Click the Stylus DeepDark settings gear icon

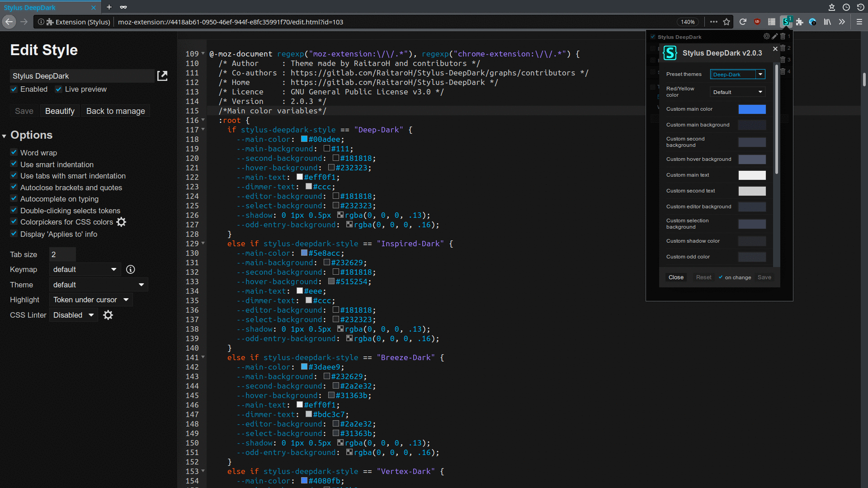pyautogui.click(x=767, y=36)
